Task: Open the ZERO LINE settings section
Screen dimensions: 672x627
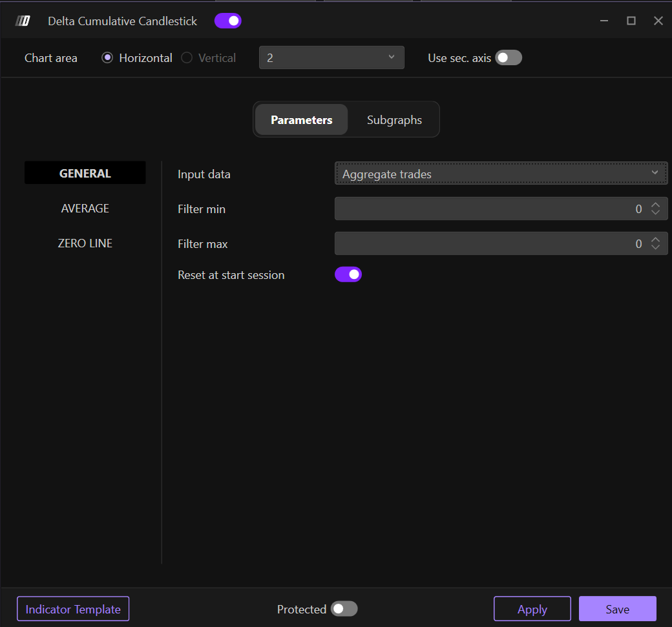Action: 85,243
